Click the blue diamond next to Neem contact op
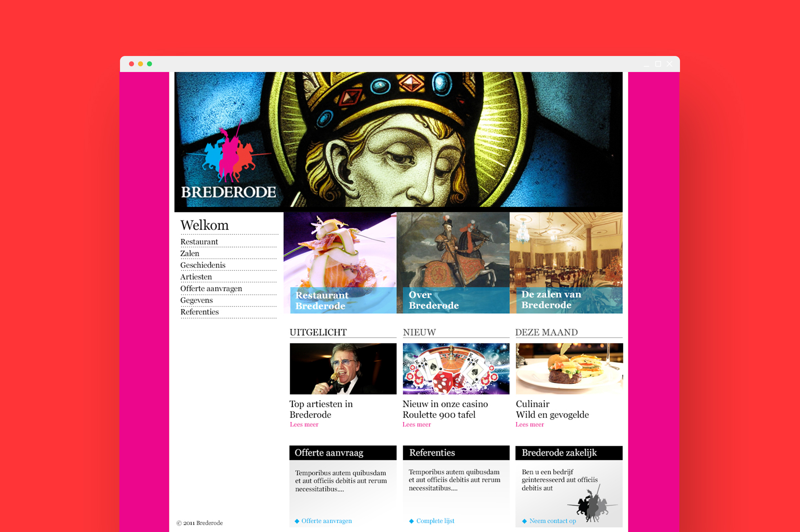 (525, 521)
